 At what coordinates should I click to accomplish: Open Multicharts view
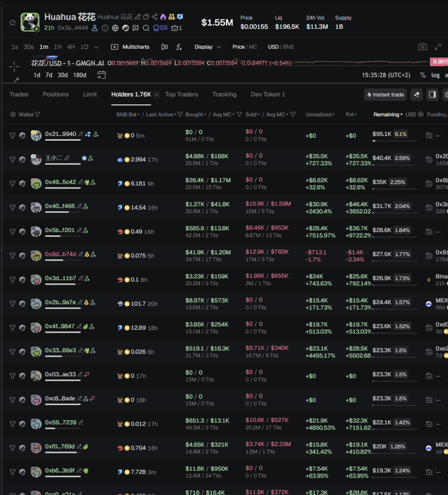click(131, 47)
